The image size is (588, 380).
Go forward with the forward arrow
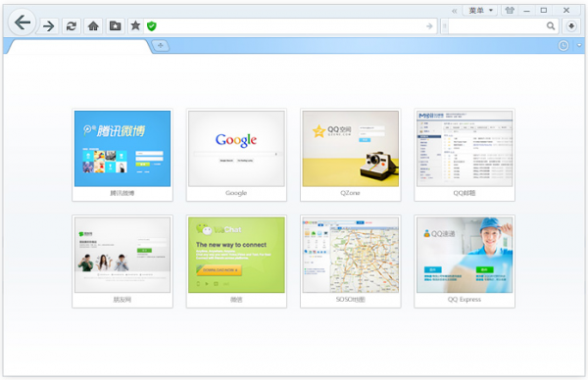tap(48, 26)
